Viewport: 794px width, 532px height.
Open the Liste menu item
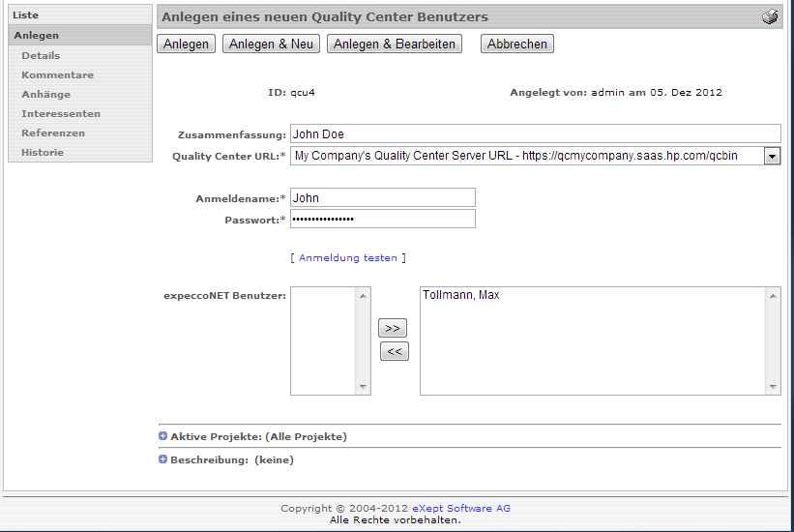pos(26,15)
